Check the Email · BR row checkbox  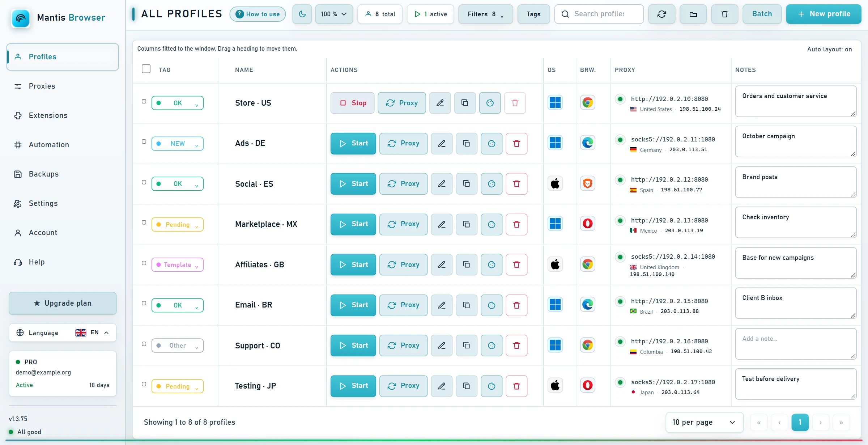[x=144, y=303]
